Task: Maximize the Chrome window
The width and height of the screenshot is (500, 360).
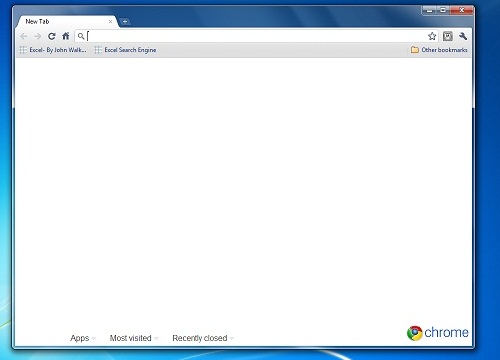Action: pos(443,10)
